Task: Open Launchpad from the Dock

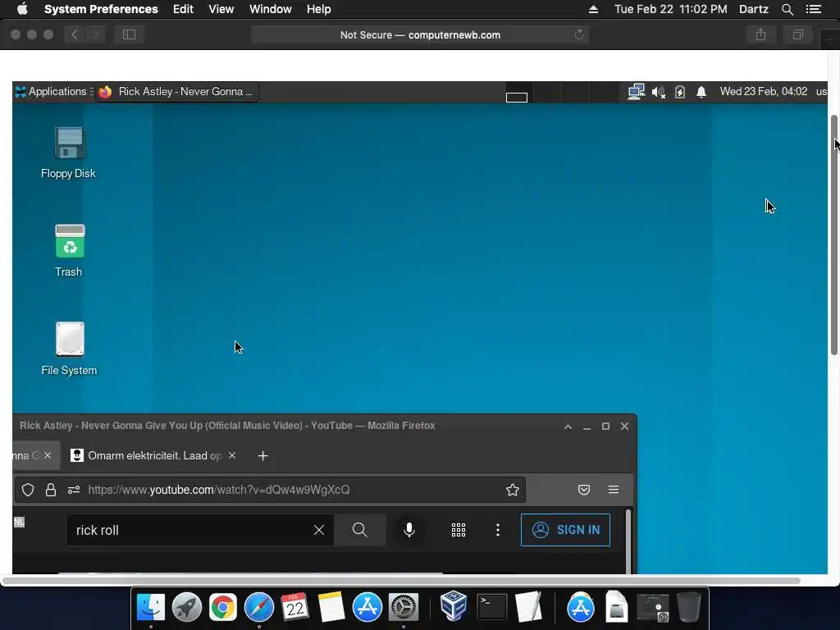Action: click(x=186, y=607)
